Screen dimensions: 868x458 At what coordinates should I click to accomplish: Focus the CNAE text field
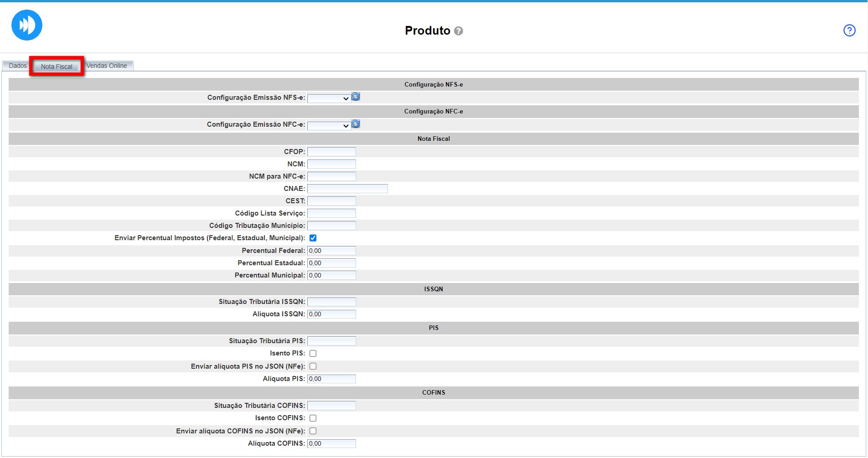[x=347, y=189]
